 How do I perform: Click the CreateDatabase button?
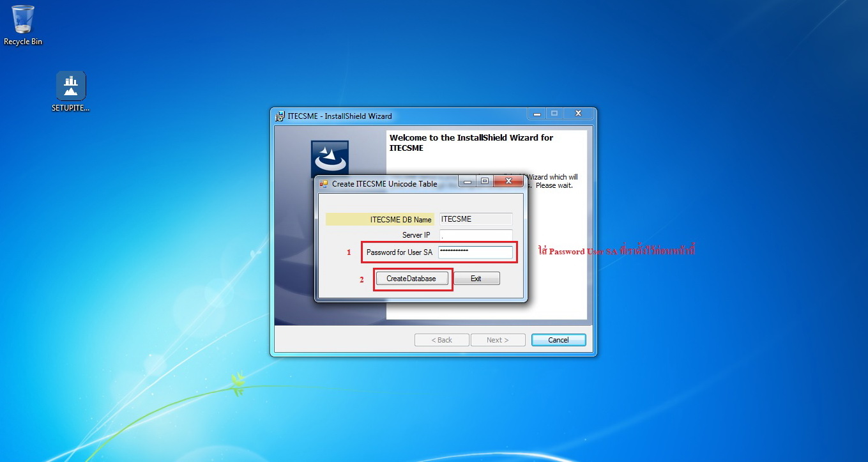[411, 279]
